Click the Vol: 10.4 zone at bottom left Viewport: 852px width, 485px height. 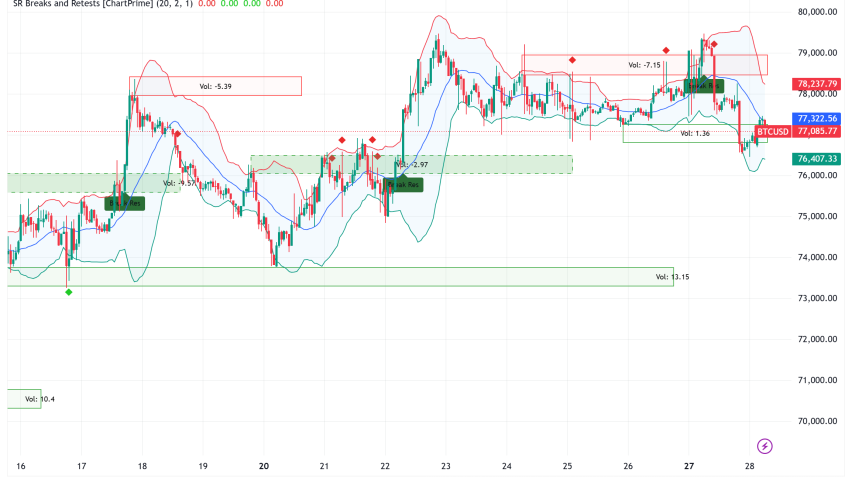click(x=24, y=398)
